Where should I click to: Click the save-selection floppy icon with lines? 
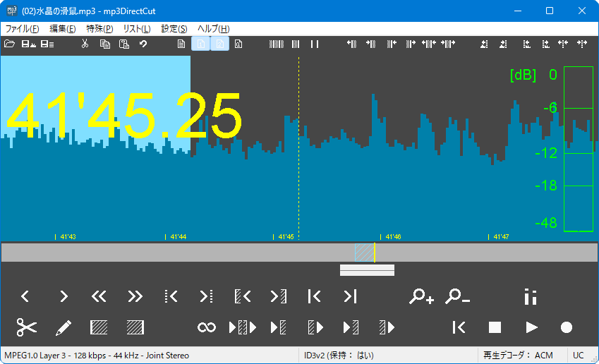(x=47, y=44)
